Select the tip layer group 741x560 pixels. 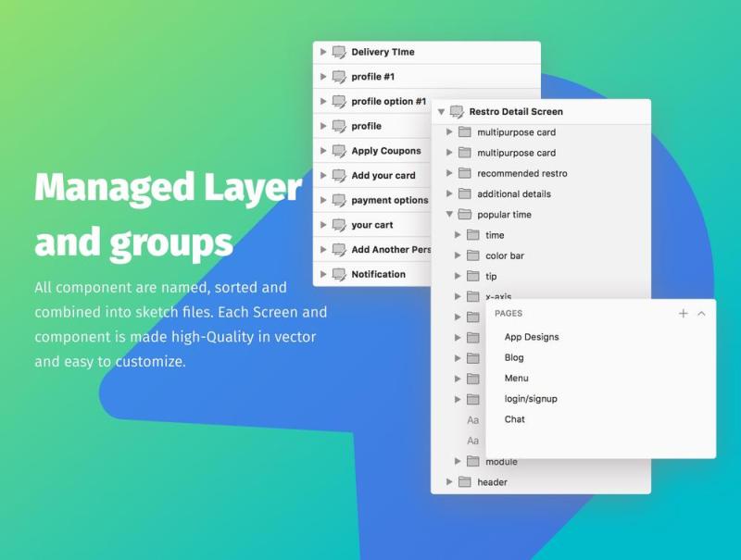(491, 276)
